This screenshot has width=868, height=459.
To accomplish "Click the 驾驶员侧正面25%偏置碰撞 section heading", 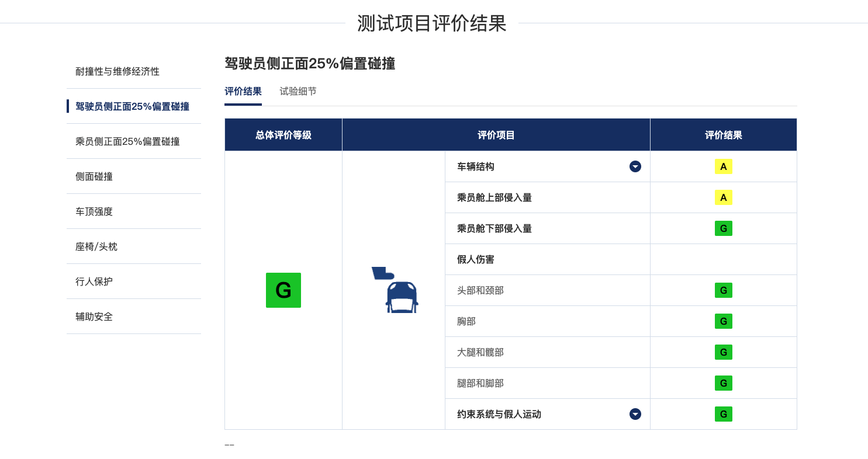I will click(x=310, y=64).
